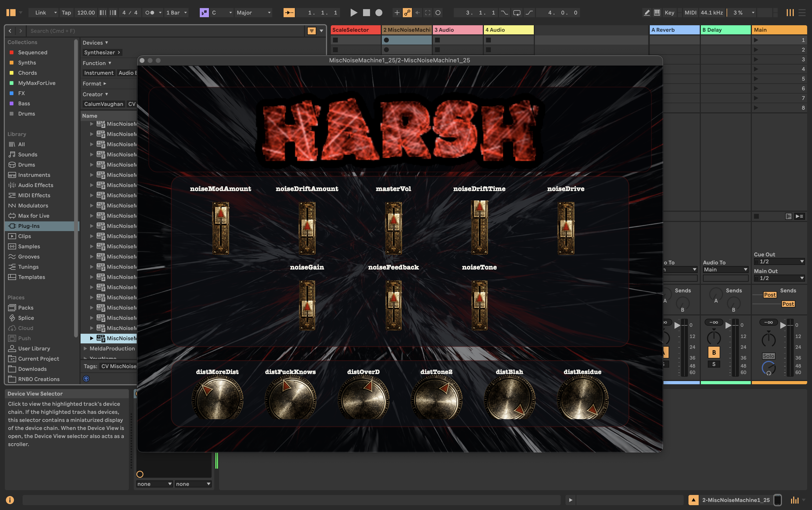This screenshot has width=812, height=510.
Task: Click the browser search field
Action: (165, 31)
